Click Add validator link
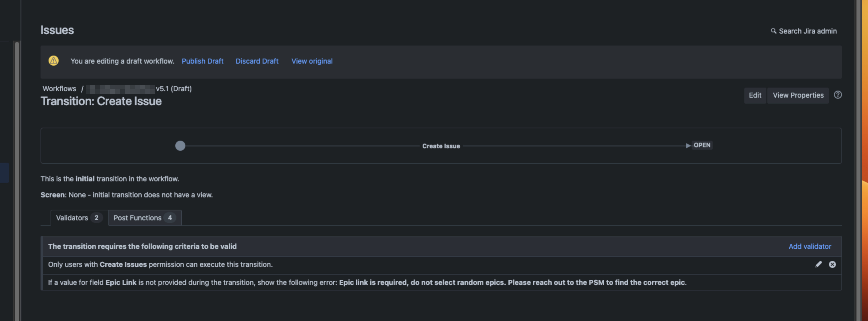 pyautogui.click(x=810, y=246)
